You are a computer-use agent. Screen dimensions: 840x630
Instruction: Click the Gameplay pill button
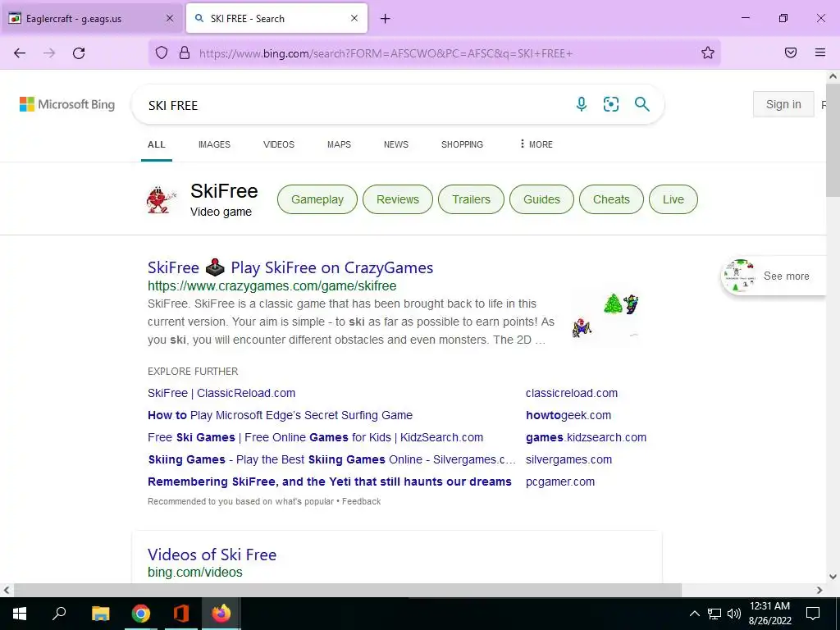(x=317, y=199)
